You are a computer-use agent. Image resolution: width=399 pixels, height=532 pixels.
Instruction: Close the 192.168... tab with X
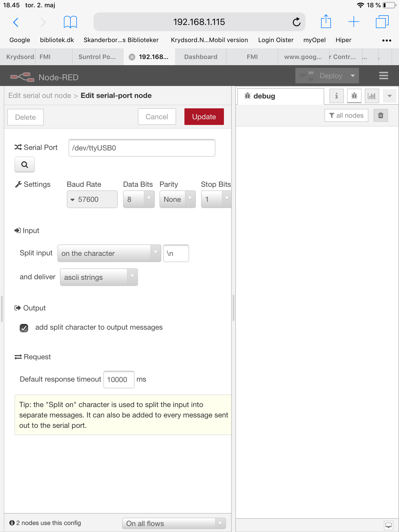132,57
